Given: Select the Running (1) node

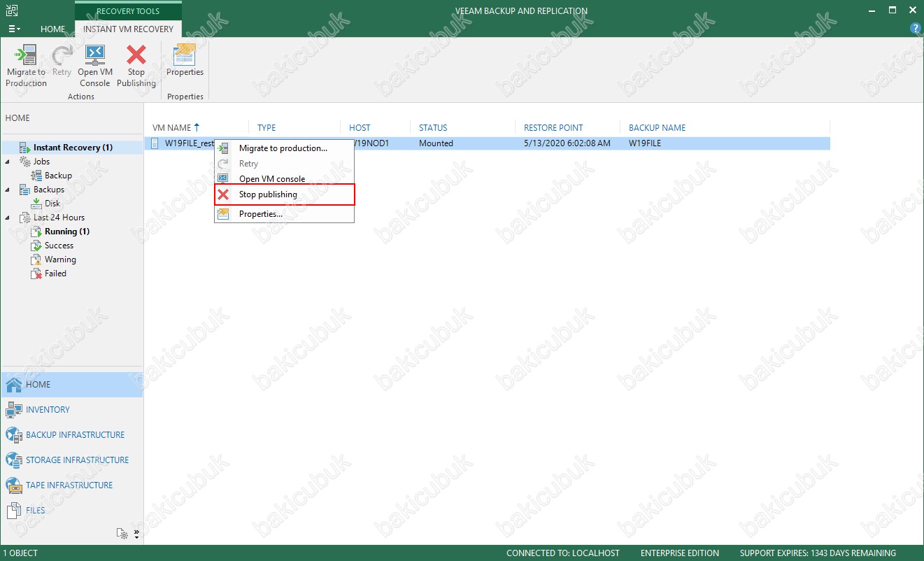Looking at the screenshot, I should (67, 232).
